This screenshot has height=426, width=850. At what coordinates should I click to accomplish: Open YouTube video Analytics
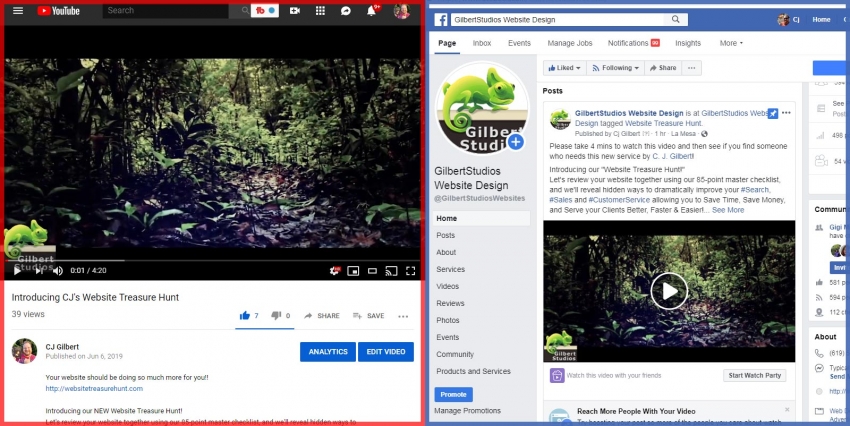pos(328,352)
